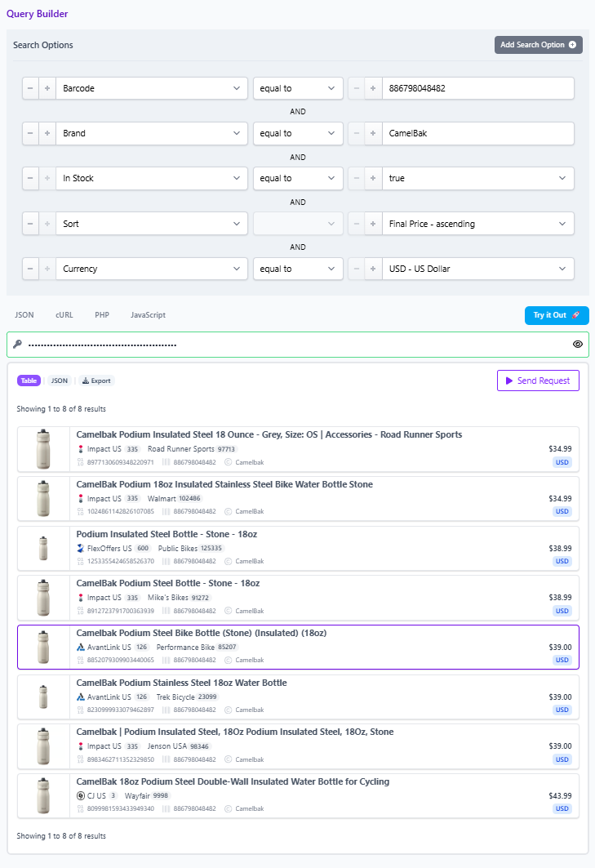The height and width of the screenshot is (868, 595).
Task: Open Brand field dropdown
Action: coord(152,133)
